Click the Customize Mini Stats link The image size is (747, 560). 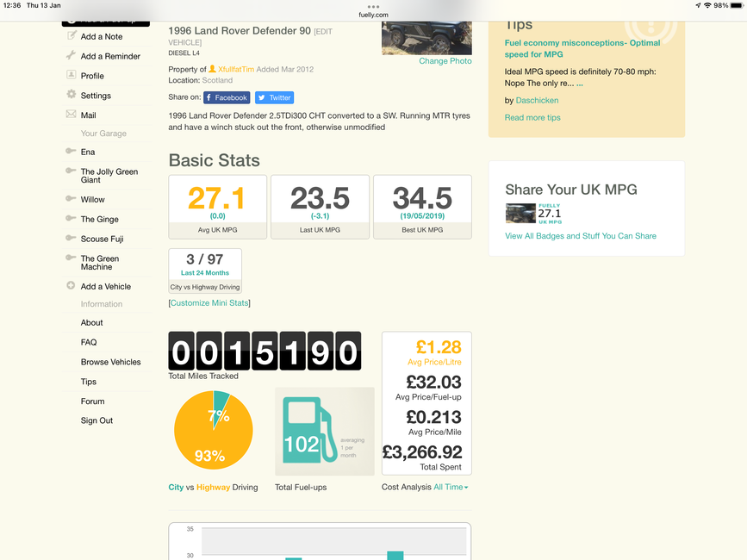pyautogui.click(x=209, y=303)
